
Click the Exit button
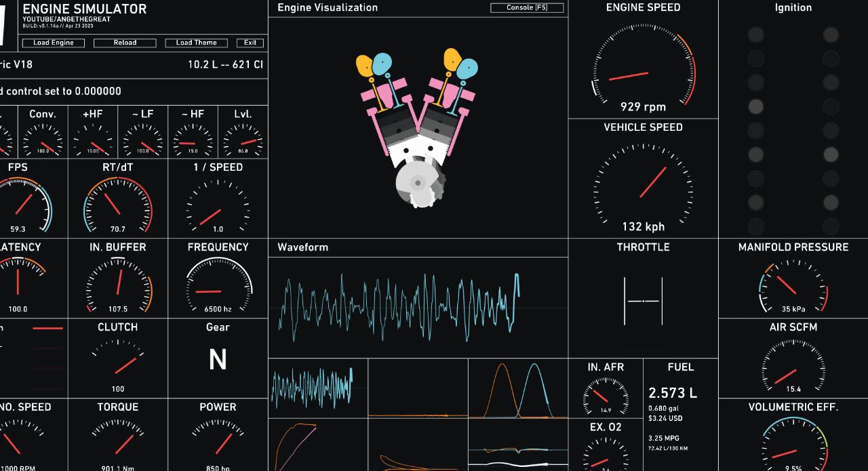tap(250, 43)
